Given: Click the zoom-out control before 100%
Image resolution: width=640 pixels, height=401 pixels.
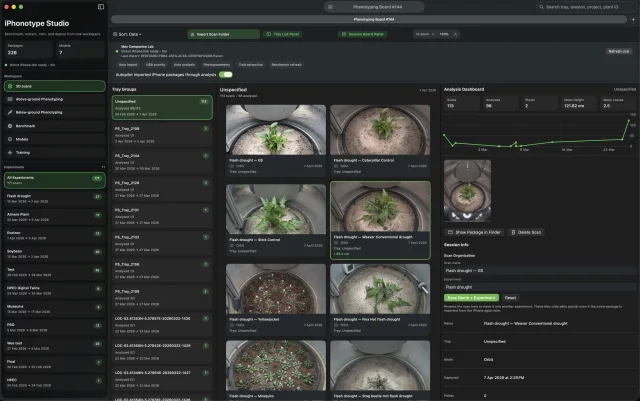Looking at the screenshot, I should tap(433, 34).
